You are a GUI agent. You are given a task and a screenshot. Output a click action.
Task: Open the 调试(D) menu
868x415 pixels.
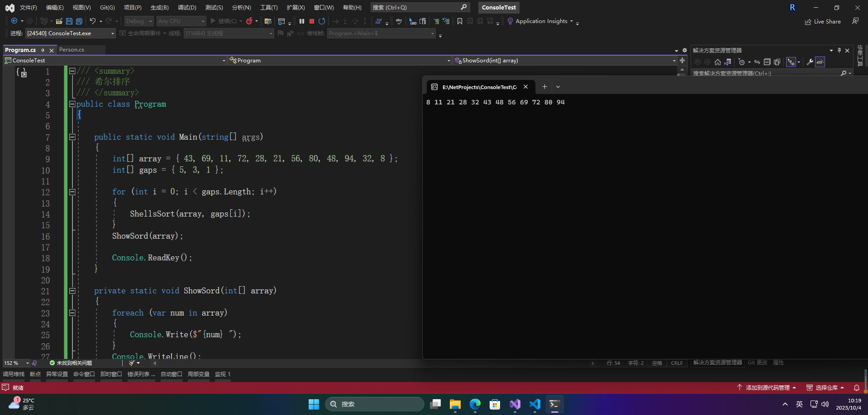coord(187,7)
